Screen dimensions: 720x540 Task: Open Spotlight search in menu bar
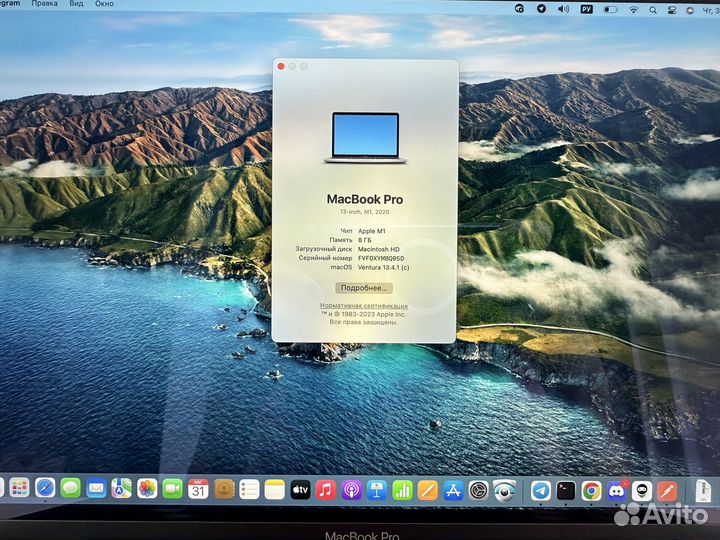click(x=652, y=10)
